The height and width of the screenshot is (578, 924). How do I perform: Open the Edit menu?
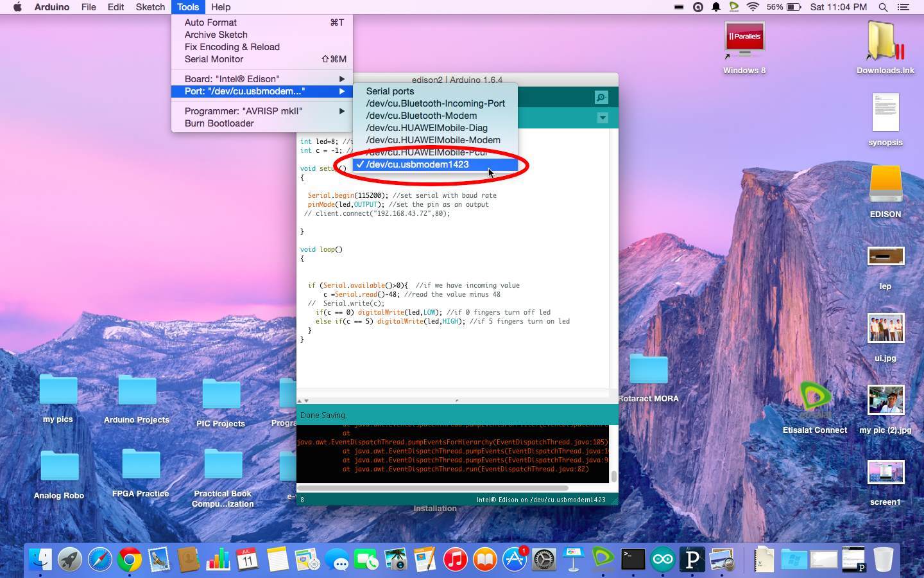pos(116,7)
